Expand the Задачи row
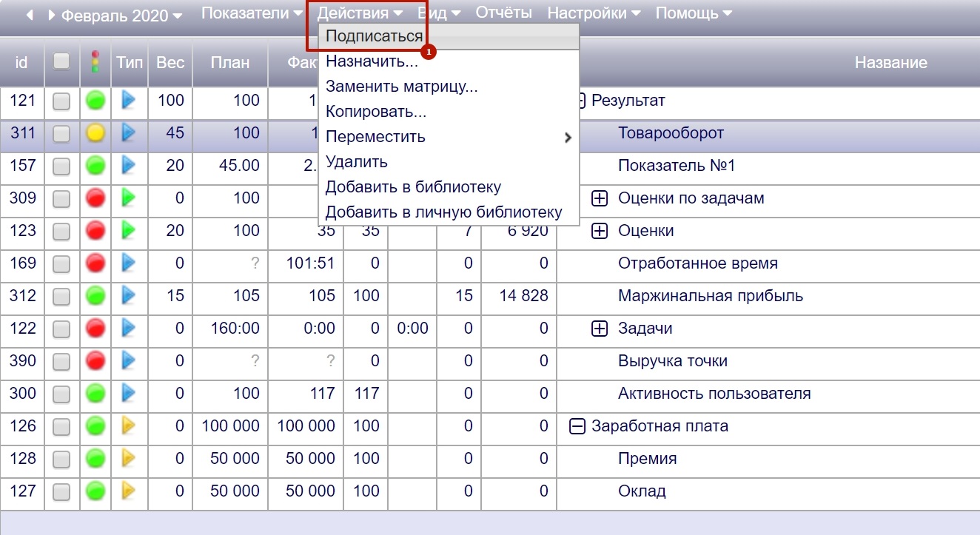Image resolution: width=980 pixels, height=535 pixels. click(x=600, y=329)
